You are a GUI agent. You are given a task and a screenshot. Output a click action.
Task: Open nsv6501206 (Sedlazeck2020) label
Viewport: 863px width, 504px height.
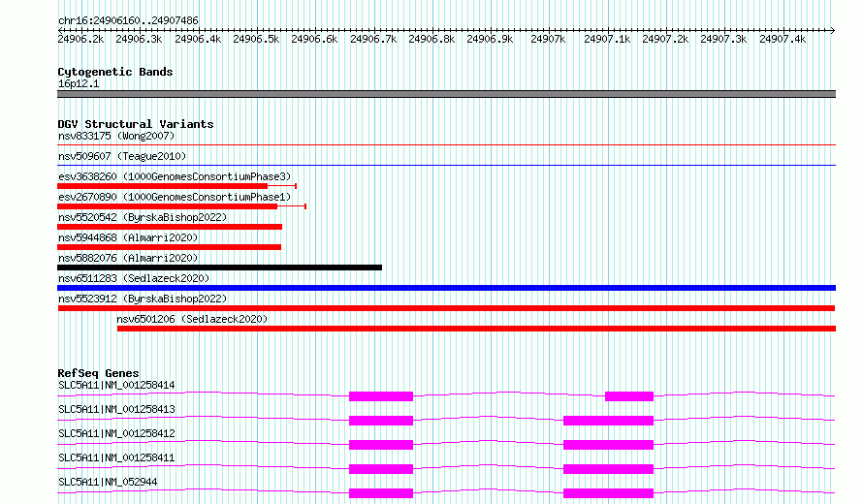click(x=192, y=319)
